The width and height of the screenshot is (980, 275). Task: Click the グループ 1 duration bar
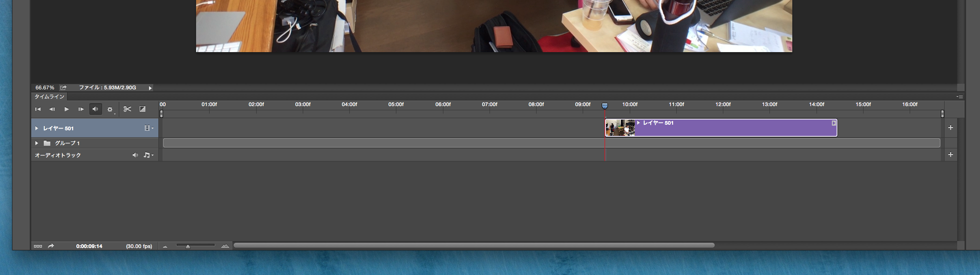[x=551, y=143]
